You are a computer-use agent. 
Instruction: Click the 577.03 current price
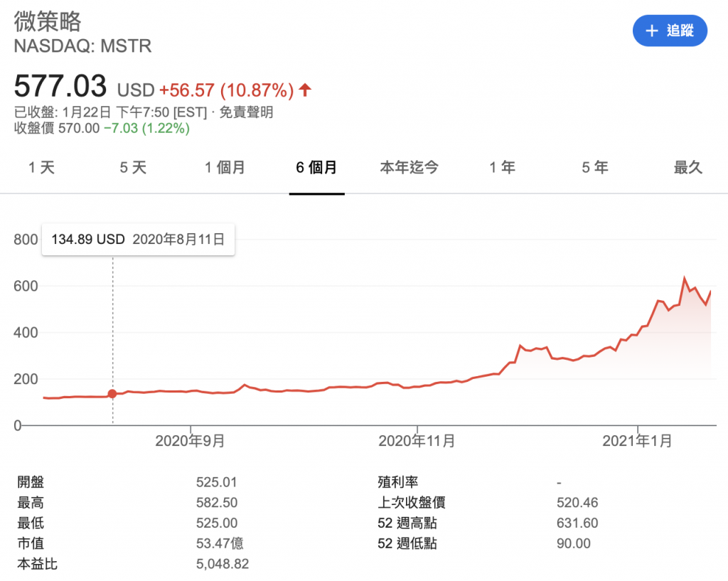[x=60, y=86]
